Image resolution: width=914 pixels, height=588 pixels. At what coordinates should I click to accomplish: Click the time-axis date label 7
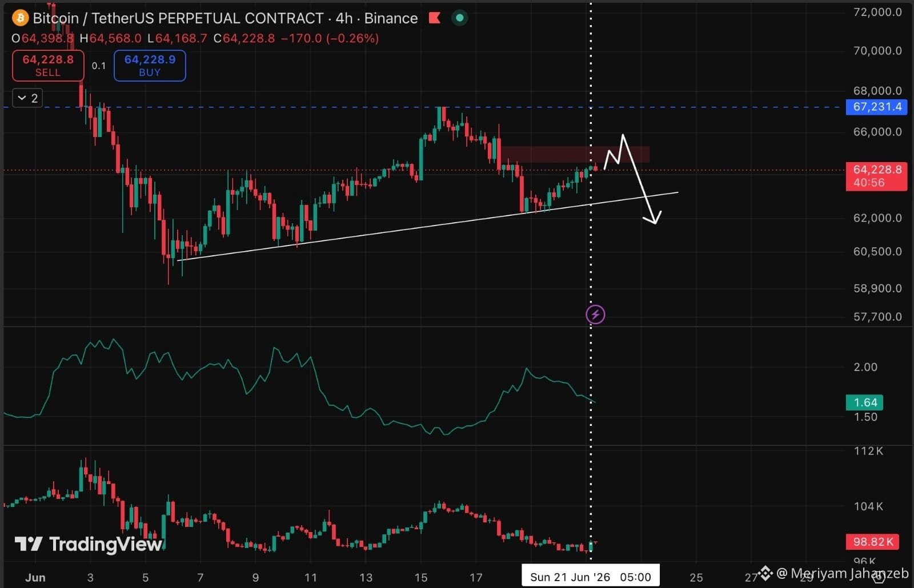[201, 578]
